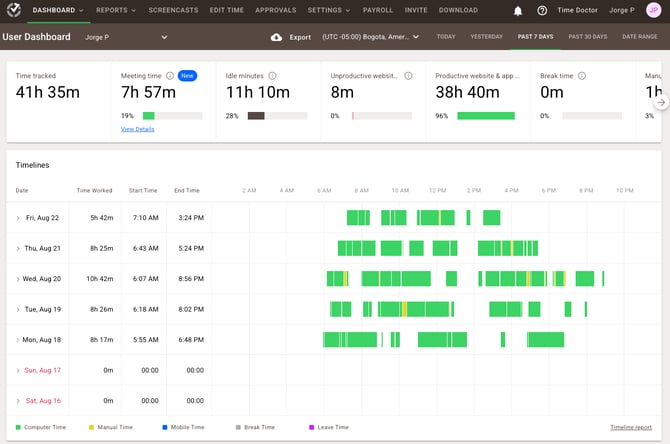Viewport: 670px width, 444px height.
Task: Click the Time Doctor logo icon
Action: pos(12,11)
